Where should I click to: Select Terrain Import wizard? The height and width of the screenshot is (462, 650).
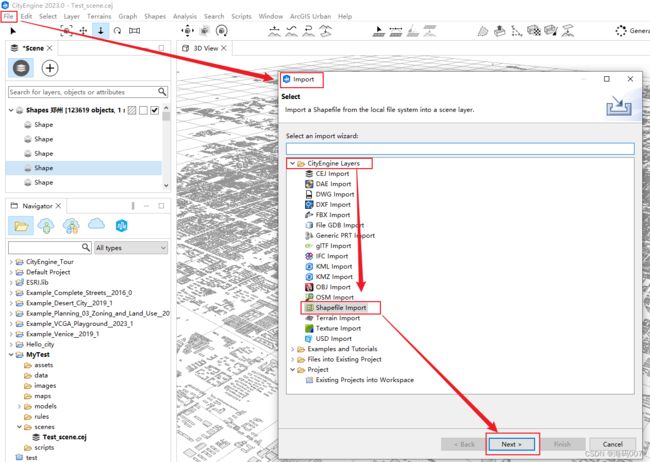click(332, 318)
